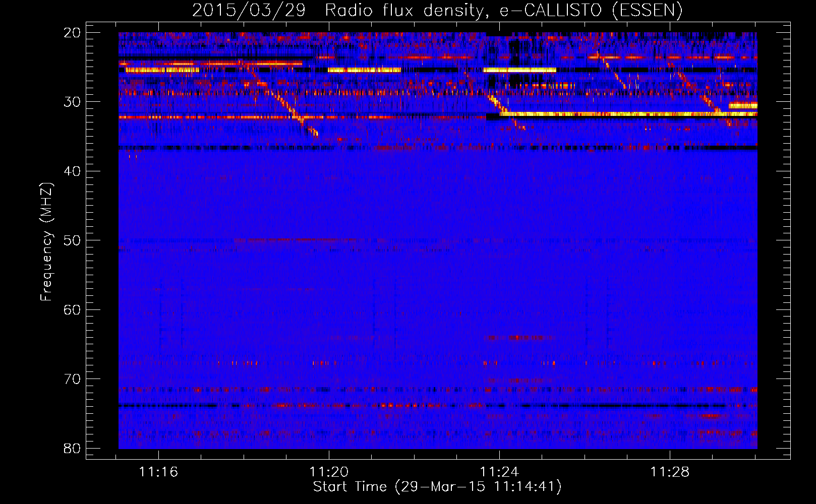Click the 'Start Time (29-Mar-15 11:14:41)' label
This screenshot has width=816, height=504.
click(437, 487)
